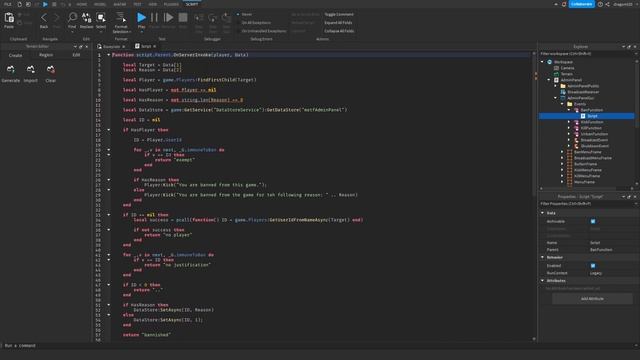Switch to the MODEL ribbon tab

coord(100,4)
